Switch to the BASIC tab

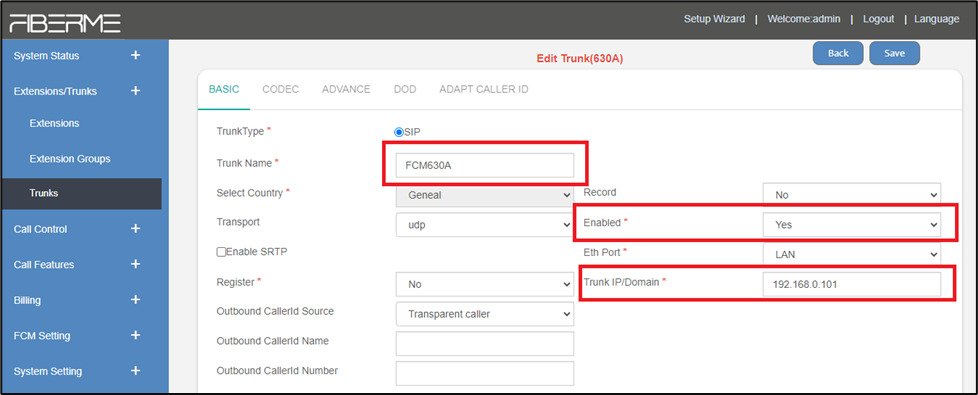(x=224, y=89)
